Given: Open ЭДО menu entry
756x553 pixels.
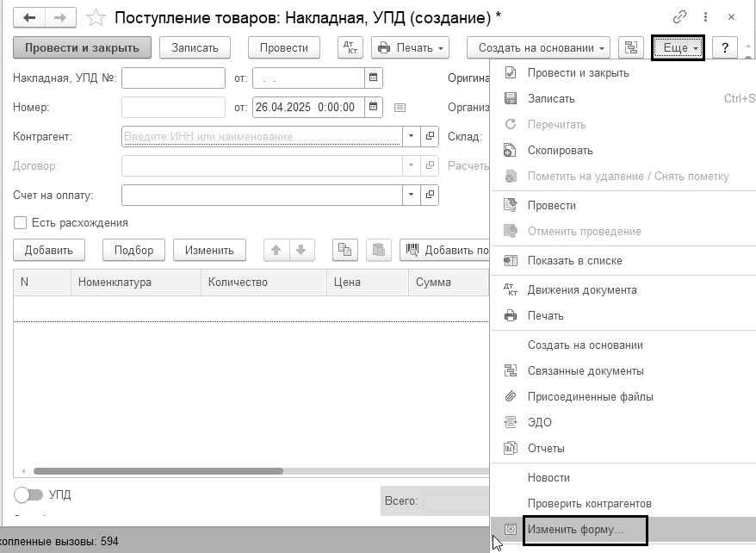Looking at the screenshot, I should 623,422.
